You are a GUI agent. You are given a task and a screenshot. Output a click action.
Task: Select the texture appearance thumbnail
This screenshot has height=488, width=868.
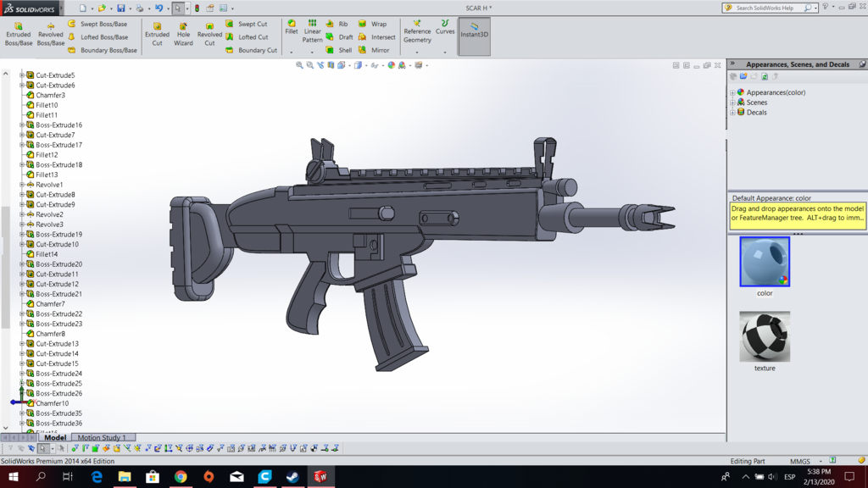click(765, 336)
